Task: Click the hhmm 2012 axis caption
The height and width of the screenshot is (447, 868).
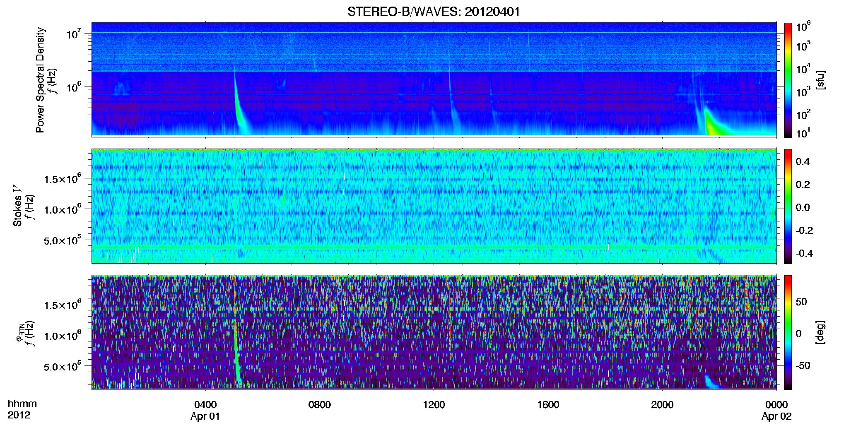Action: [22, 409]
